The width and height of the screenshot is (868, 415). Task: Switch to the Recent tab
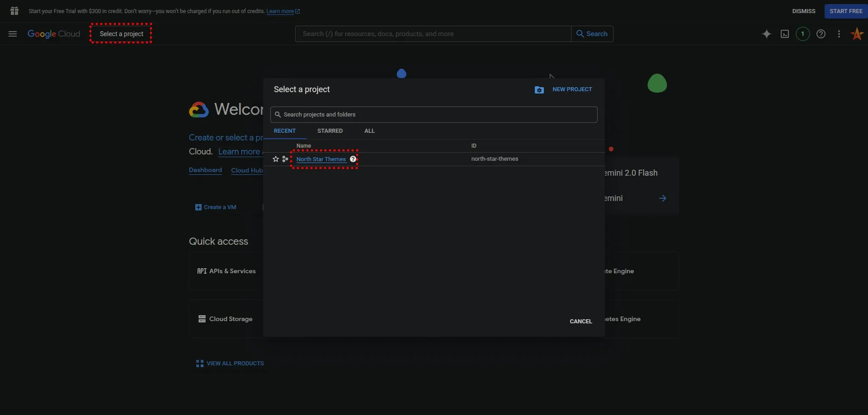[x=285, y=131]
